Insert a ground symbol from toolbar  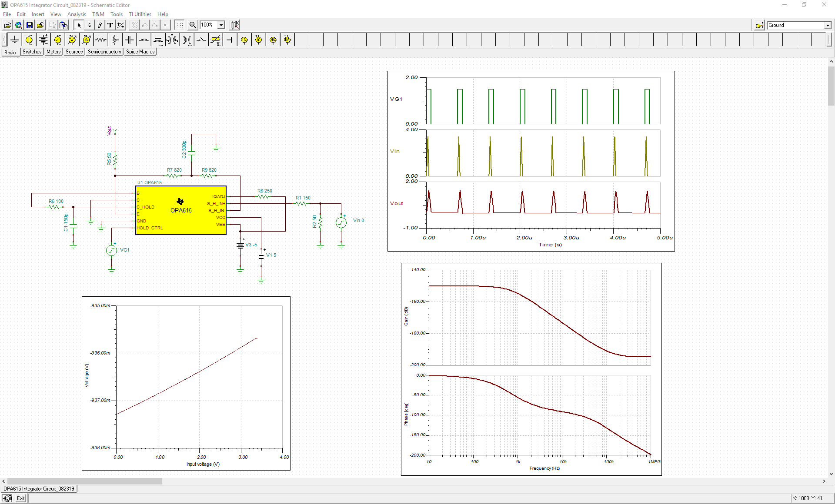pos(15,40)
